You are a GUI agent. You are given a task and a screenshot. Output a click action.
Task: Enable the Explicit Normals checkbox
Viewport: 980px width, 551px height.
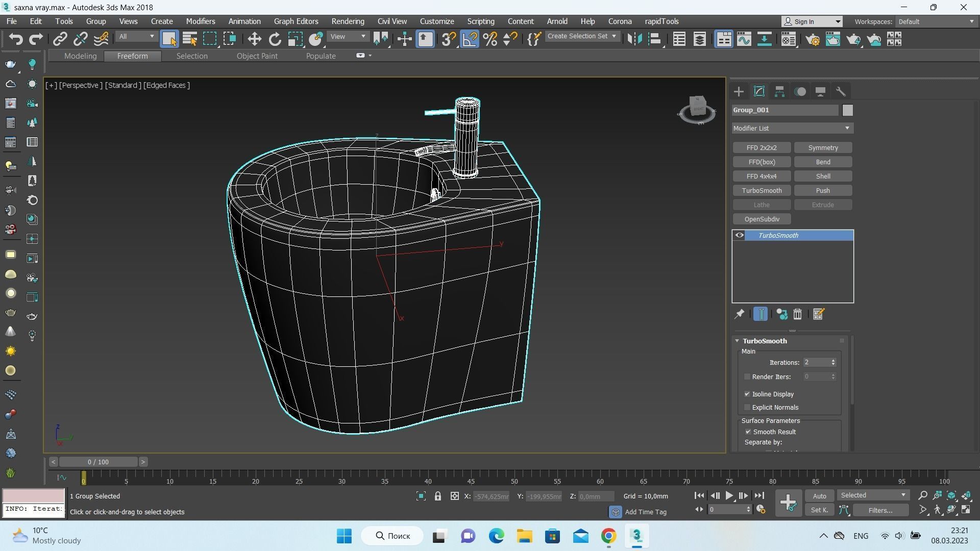[x=747, y=407]
